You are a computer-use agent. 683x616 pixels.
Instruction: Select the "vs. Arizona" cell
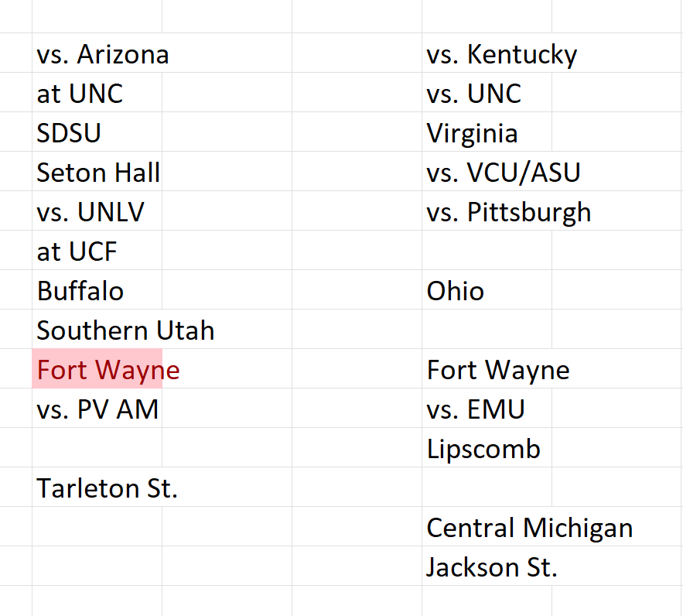pos(97,55)
